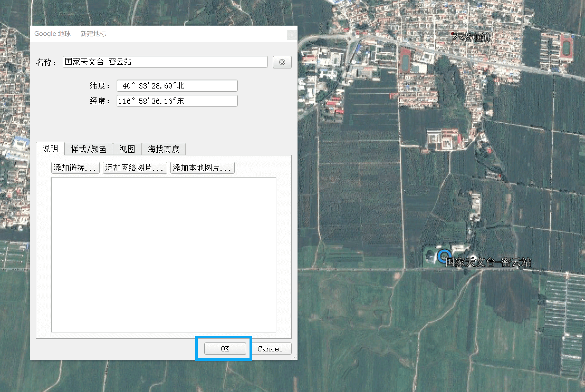Click into the 经度 longitude field
The height and width of the screenshot is (392, 585).
tap(177, 101)
